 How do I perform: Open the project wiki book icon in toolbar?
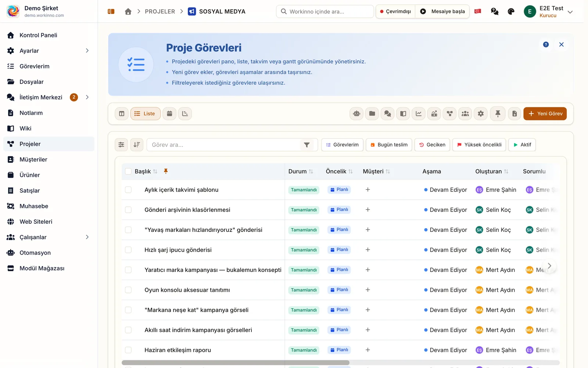(x=403, y=114)
